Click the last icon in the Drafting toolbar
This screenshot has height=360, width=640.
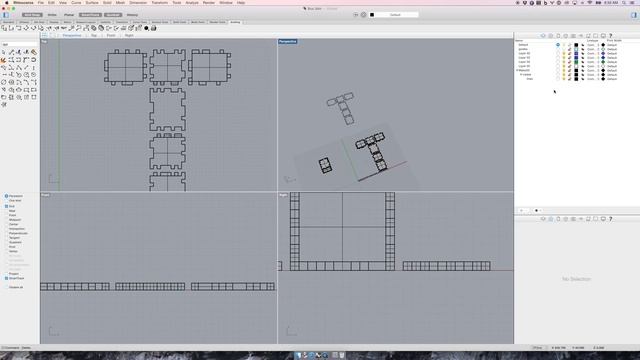pyautogui.click(x=153, y=28)
